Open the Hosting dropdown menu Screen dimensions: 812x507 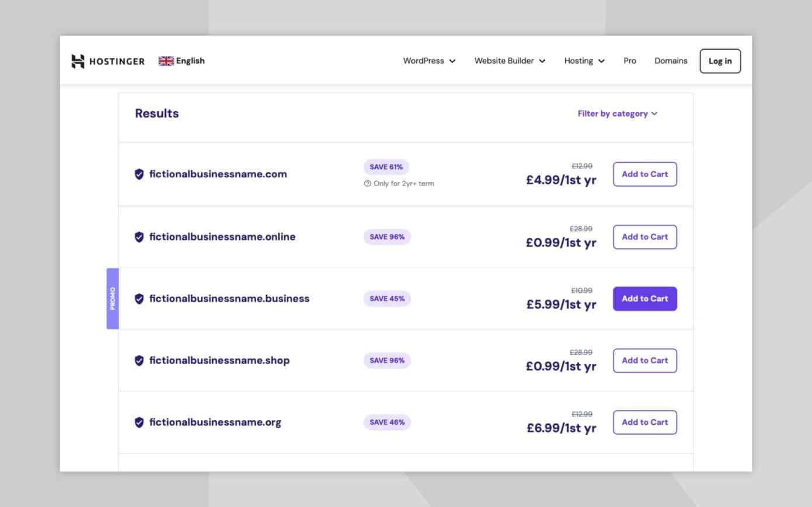click(584, 61)
